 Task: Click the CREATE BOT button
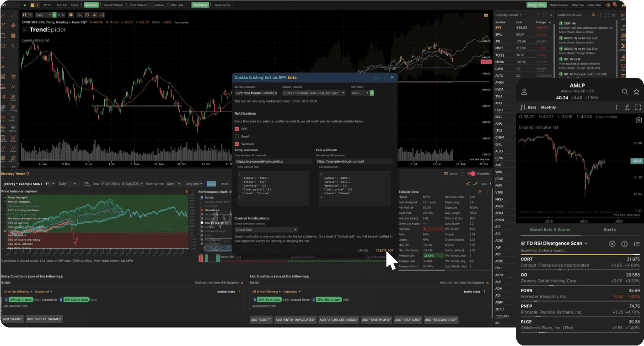pos(384,250)
